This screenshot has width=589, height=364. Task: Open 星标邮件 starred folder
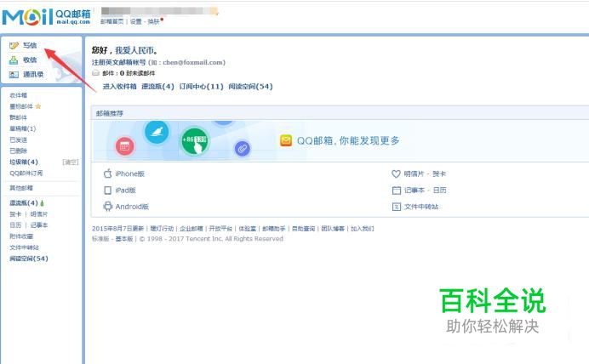(x=21, y=106)
